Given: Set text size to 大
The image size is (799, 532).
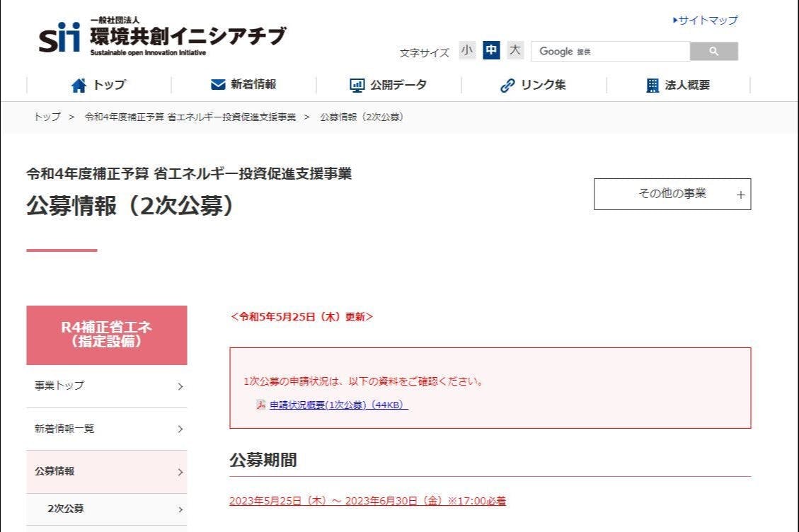Looking at the screenshot, I should (515, 50).
